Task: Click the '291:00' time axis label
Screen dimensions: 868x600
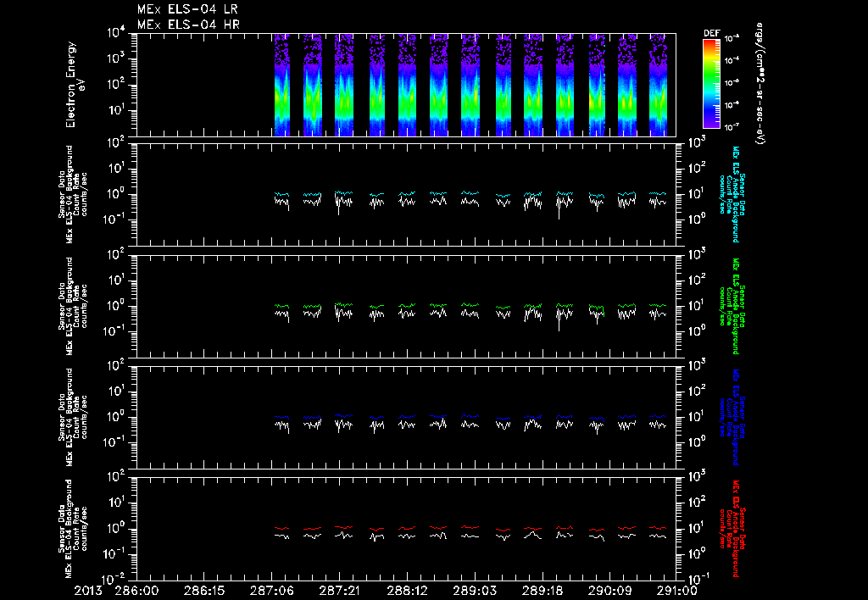Action: tap(676, 591)
